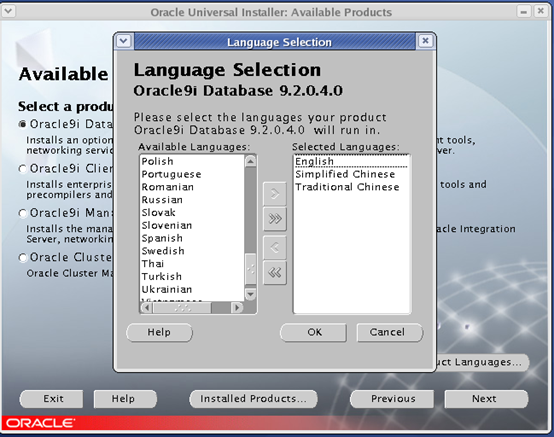
Task: Go to Previous installer step
Action: point(392,399)
